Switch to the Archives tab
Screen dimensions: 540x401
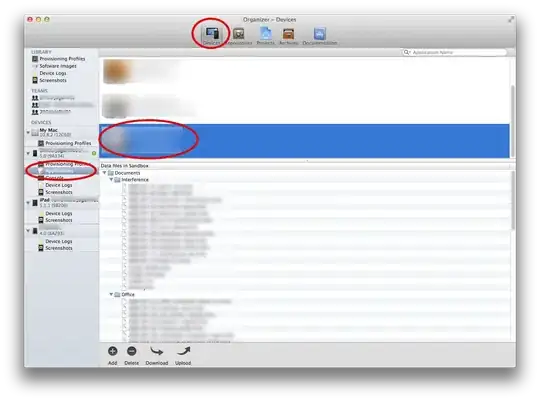coord(289,35)
